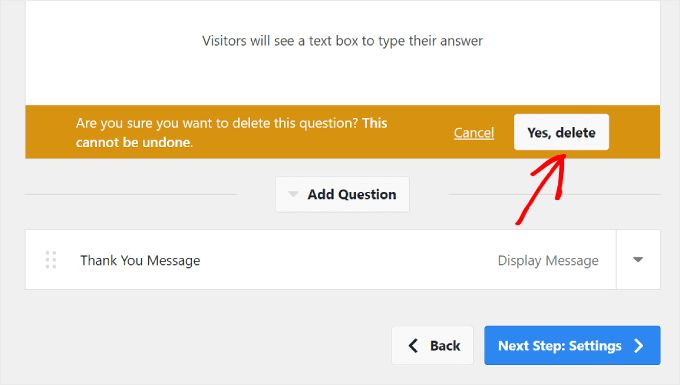Image resolution: width=680 pixels, height=385 pixels.
Task: Click the drag handle beside Thank You Message
Action: tap(51, 260)
